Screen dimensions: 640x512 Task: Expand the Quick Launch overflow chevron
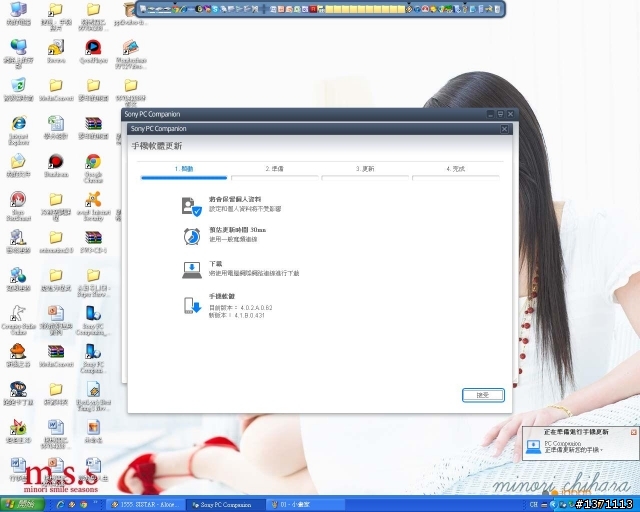[96, 503]
